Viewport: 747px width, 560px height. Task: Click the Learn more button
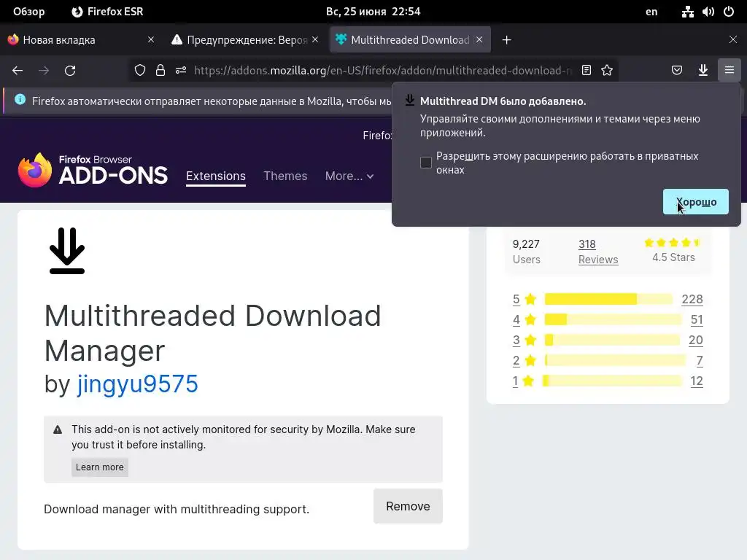(x=99, y=467)
